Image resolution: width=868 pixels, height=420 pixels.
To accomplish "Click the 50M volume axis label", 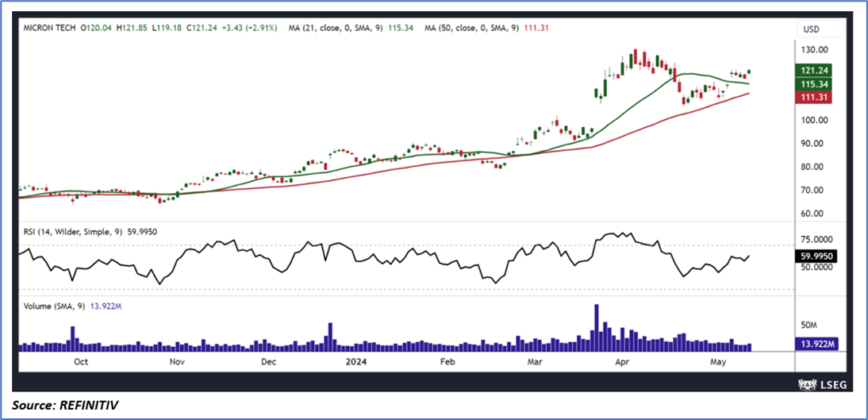I will [810, 325].
